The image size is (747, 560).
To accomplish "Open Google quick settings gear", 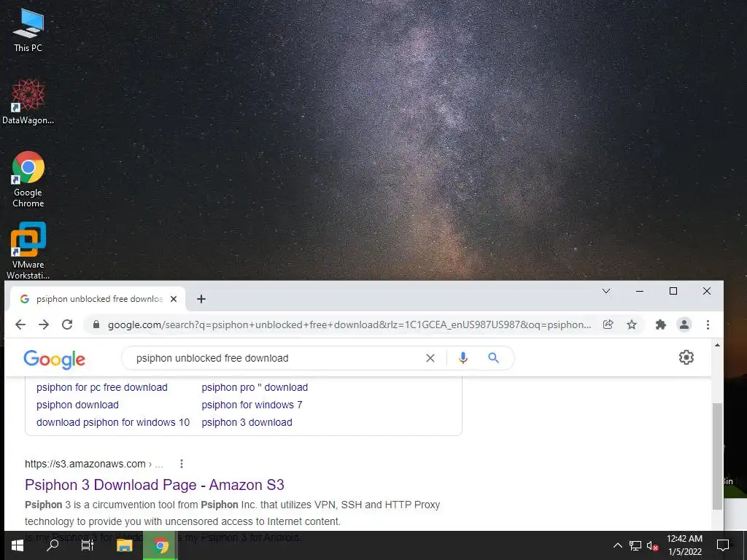I will pyautogui.click(x=686, y=357).
